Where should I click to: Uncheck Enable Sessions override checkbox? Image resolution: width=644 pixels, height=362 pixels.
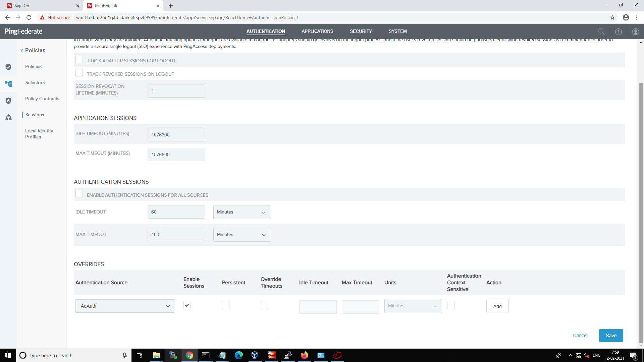[x=187, y=305]
